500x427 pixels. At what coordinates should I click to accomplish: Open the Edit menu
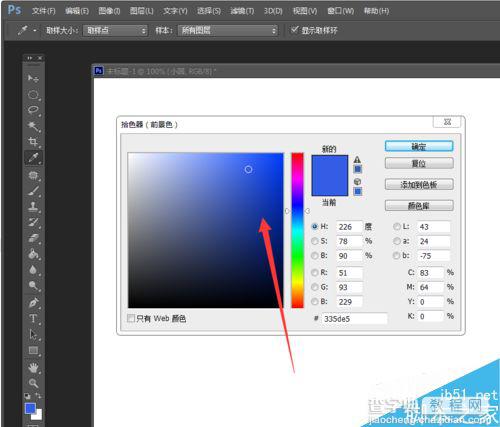(x=77, y=11)
